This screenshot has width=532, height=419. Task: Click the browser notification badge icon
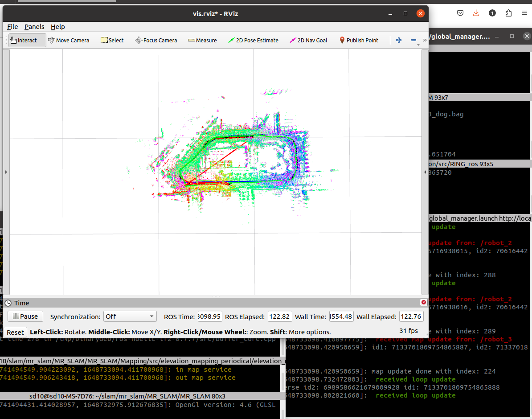point(492,13)
